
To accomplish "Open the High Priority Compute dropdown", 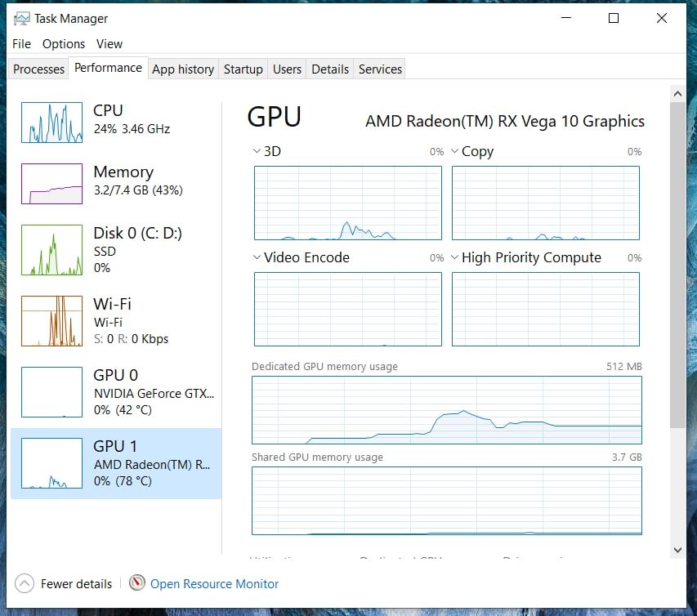I will [x=454, y=257].
